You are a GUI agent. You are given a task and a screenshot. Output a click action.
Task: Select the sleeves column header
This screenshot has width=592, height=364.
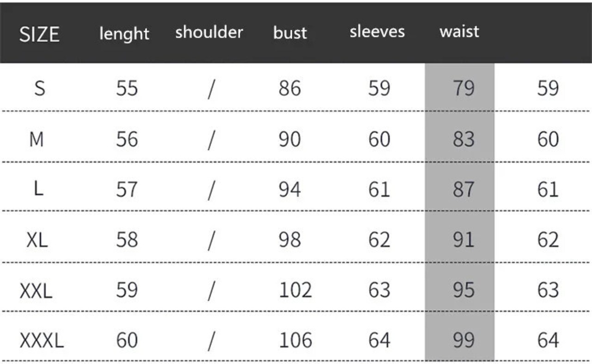click(x=377, y=31)
